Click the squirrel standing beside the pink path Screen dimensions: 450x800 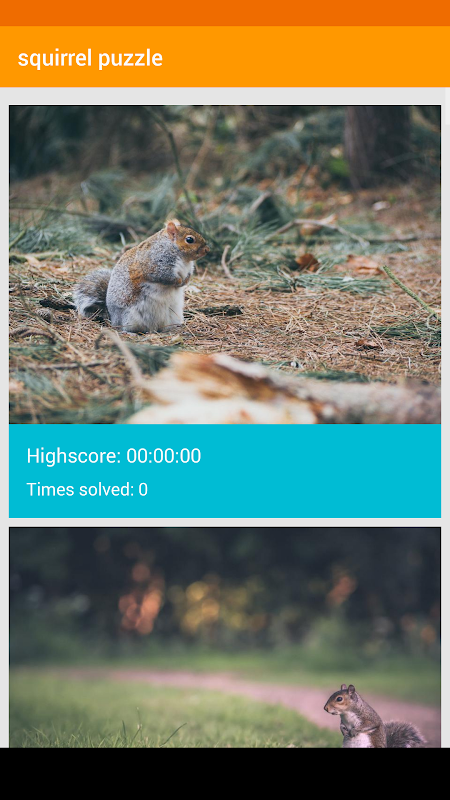374,717
